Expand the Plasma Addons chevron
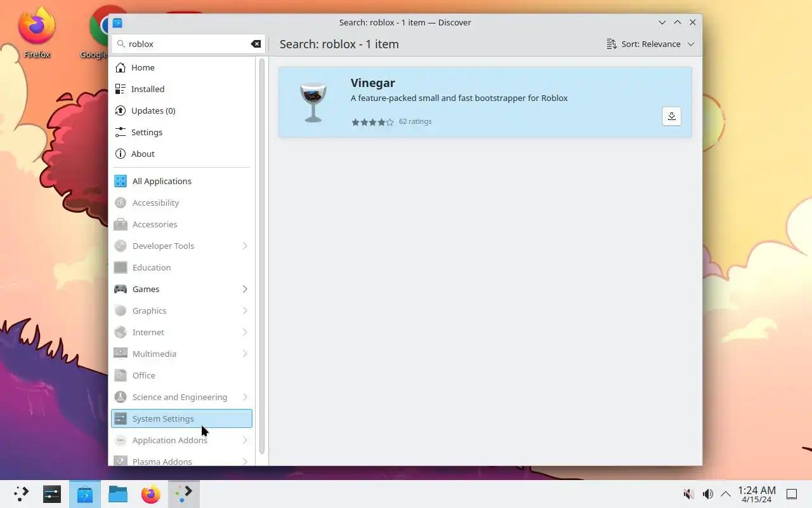The width and height of the screenshot is (812, 508). 245,462
